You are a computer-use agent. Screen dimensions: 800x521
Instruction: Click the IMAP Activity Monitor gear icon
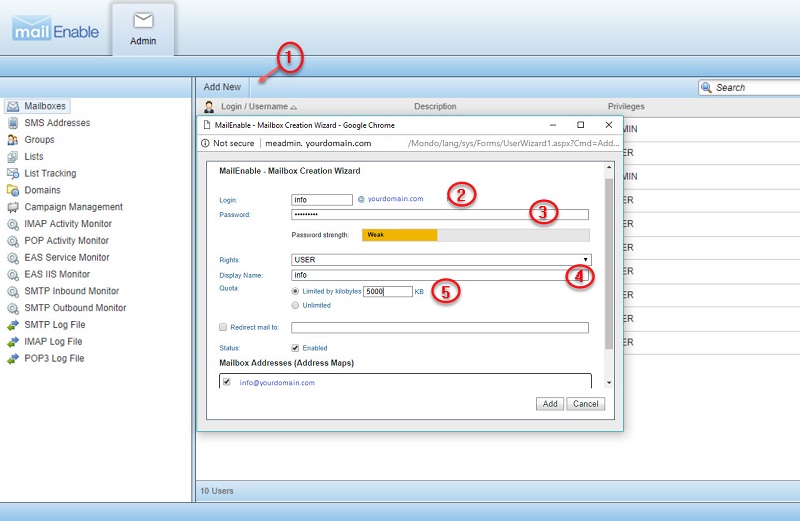point(13,224)
